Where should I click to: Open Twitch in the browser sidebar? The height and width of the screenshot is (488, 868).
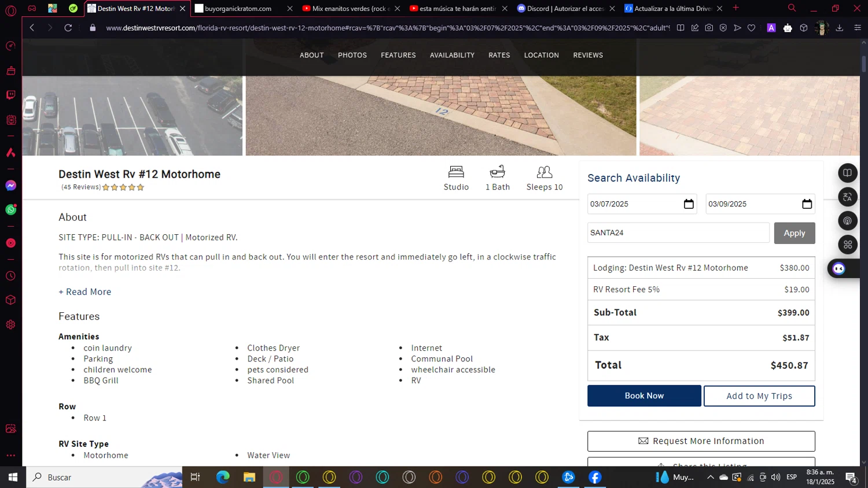click(10, 95)
